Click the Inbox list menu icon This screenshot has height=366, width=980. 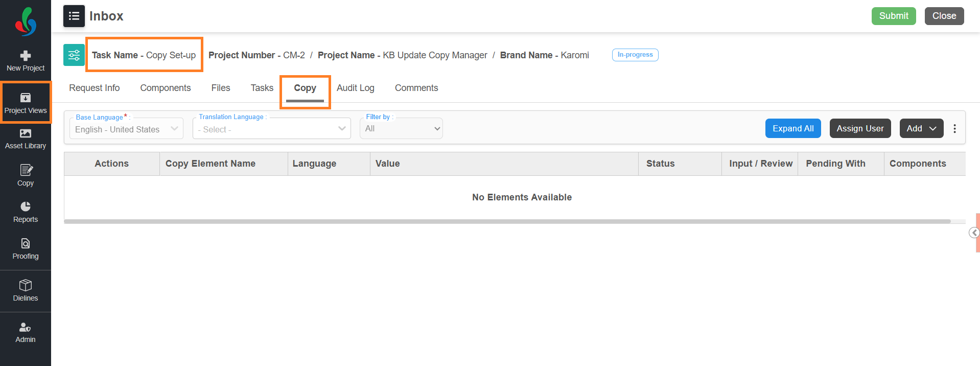pos(74,16)
